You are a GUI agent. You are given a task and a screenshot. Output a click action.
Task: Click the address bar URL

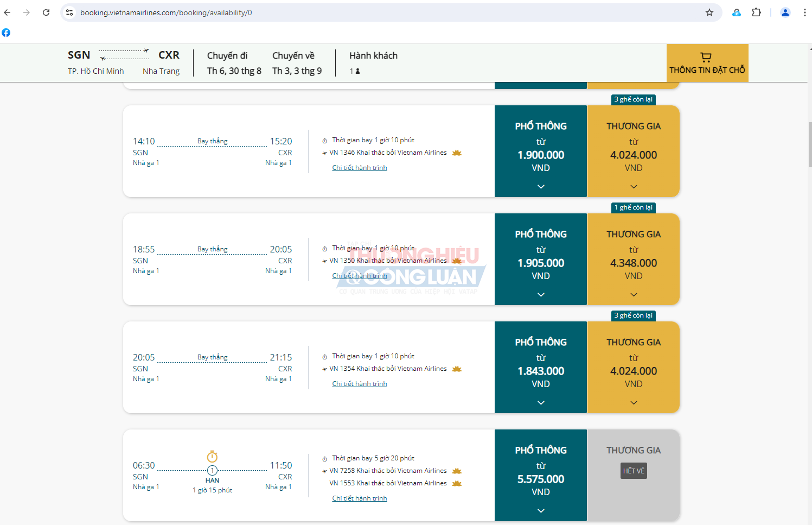(x=166, y=12)
